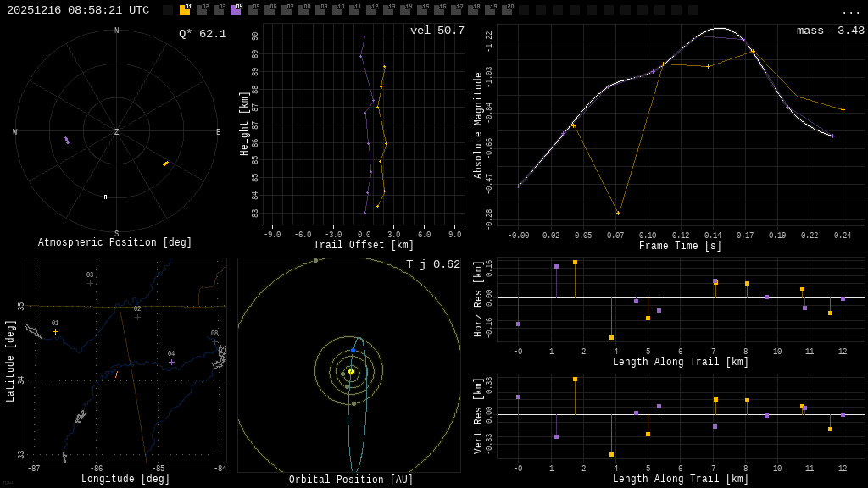Click the yellow Sun in orbital plot

[351, 371]
